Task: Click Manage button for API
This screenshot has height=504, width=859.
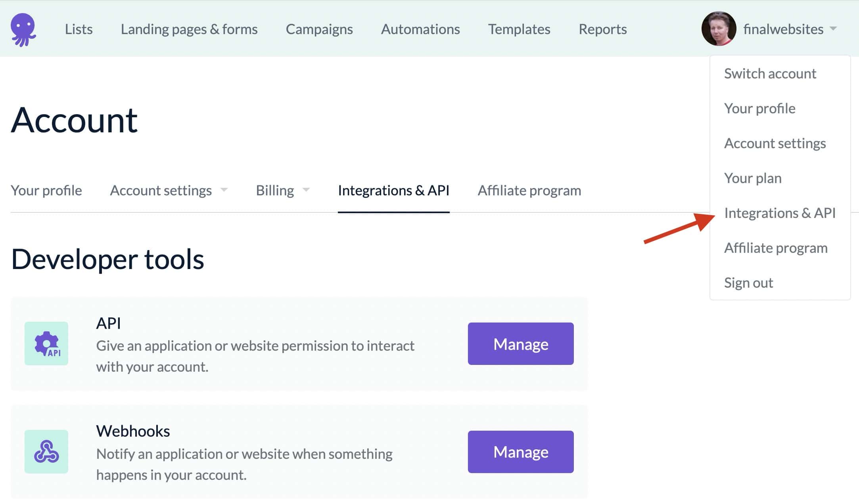Action: pos(520,344)
